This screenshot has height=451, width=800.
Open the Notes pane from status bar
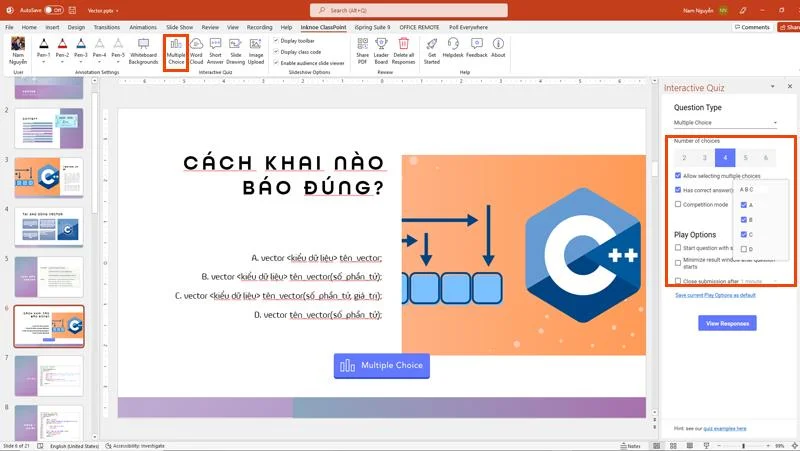[x=631, y=446]
